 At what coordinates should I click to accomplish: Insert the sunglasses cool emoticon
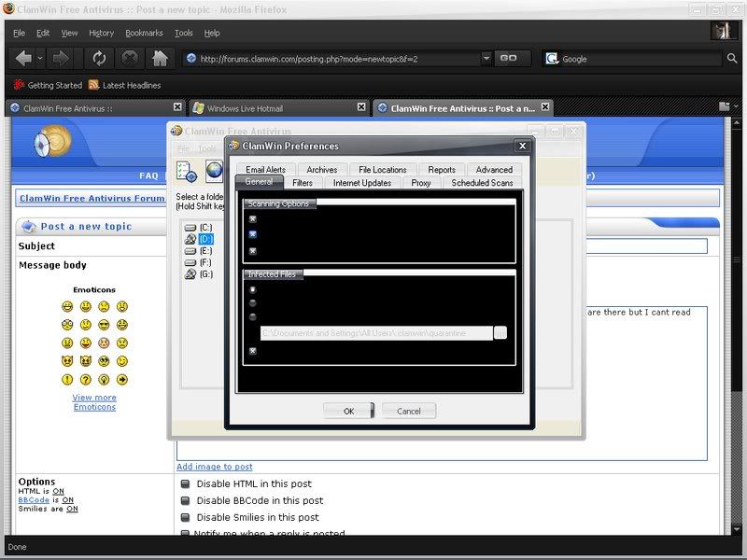(104, 325)
